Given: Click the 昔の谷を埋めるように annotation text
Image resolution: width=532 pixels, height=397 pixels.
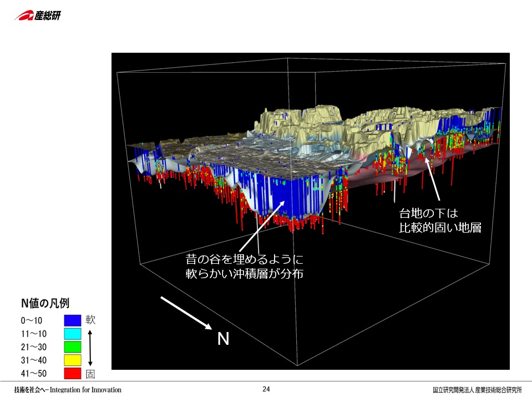Looking at the screenshot, I should pos(244,259).
